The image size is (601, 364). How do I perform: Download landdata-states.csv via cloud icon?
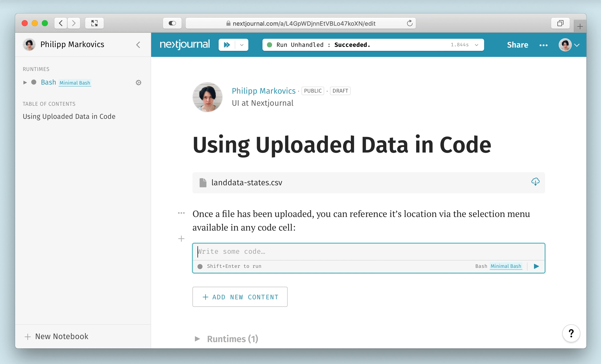point(535,182)
